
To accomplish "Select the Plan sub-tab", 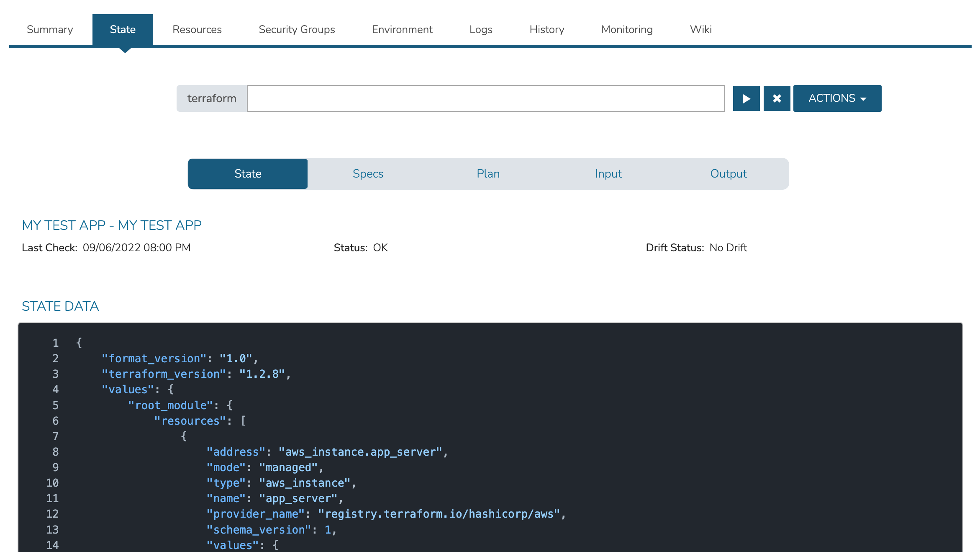I will [488, 174].
